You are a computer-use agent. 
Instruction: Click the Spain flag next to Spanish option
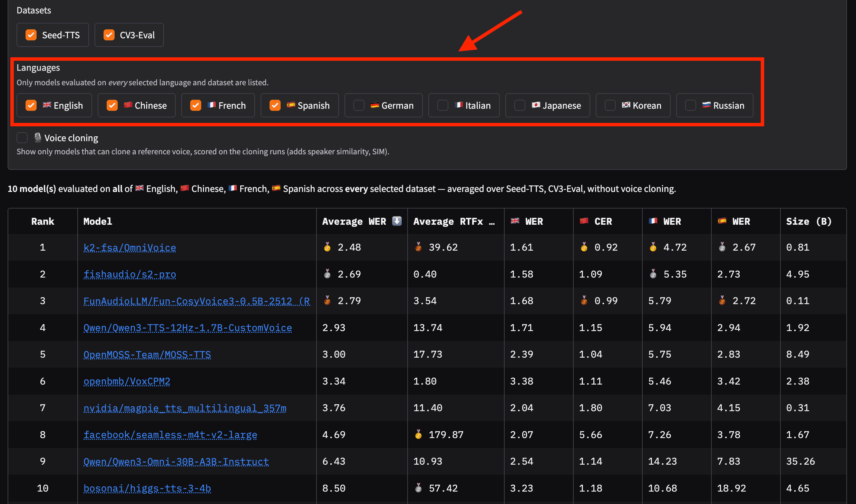[291, 105]
